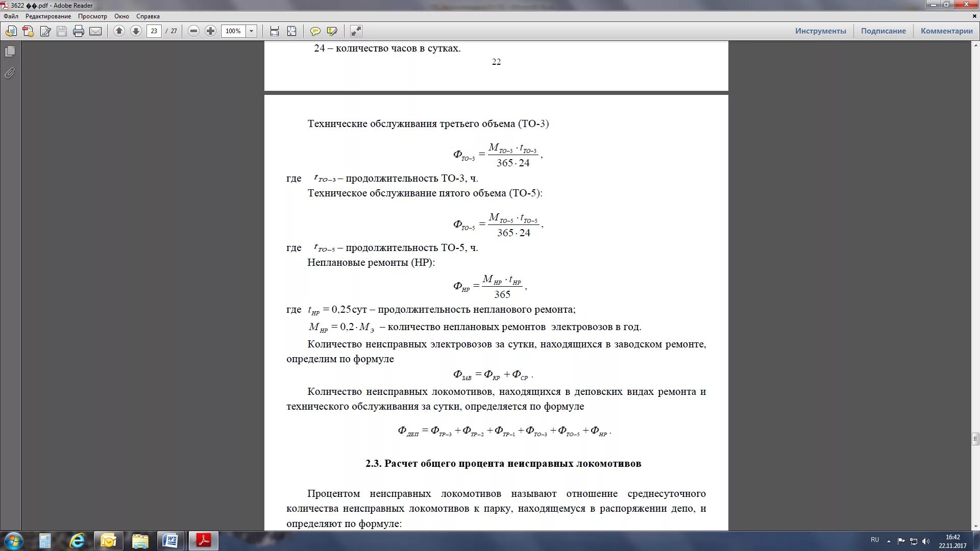
Task: Go to the next page arrow
Action: coord(136,31)
